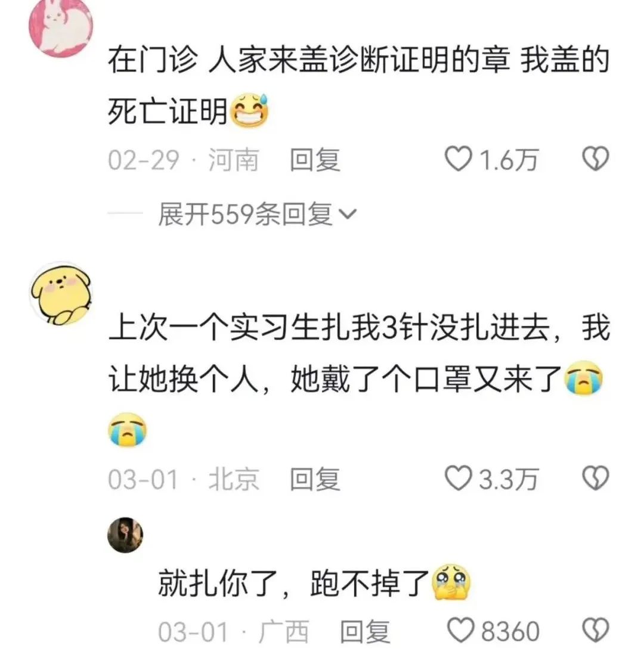Tap the 1.6万 like count
This screenshot has width=644, height=658.
pos(508,160)
